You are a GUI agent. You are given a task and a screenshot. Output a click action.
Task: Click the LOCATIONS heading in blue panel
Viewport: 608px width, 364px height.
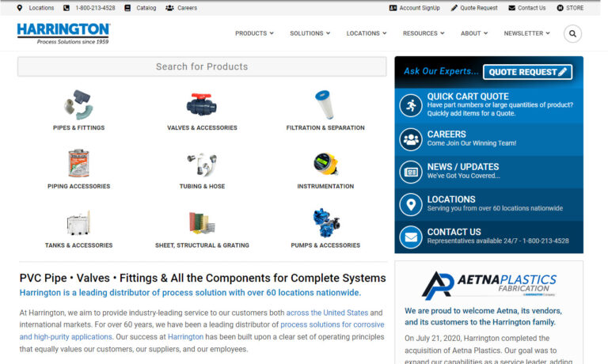click(451, 199)
